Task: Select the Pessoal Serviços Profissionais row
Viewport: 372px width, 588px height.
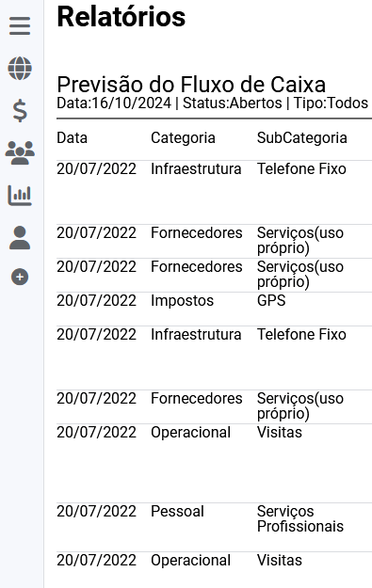Action: (x=215, y=527)
